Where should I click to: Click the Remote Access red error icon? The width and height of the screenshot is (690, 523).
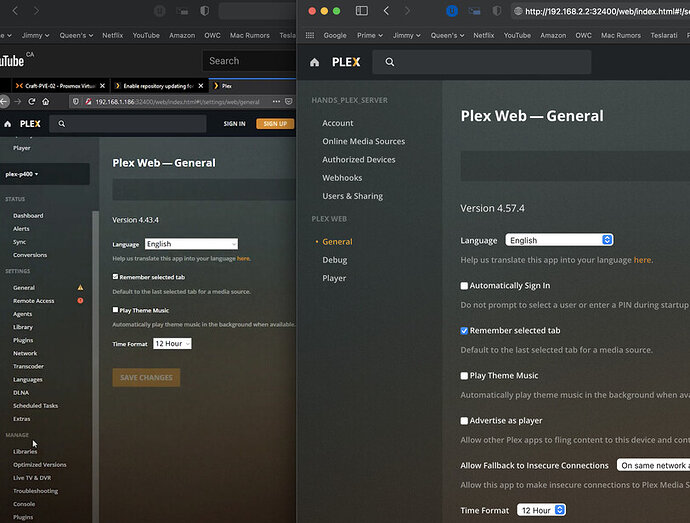click(81, 301)
